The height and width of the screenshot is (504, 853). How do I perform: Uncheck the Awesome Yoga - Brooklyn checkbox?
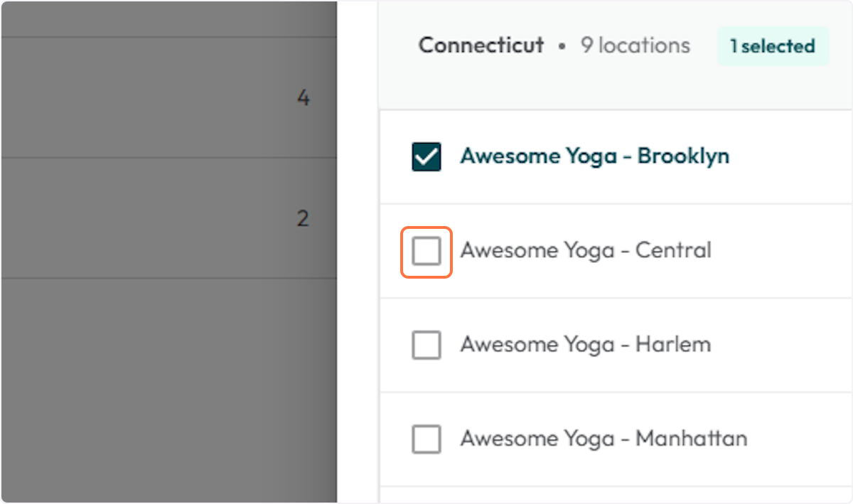426,156
